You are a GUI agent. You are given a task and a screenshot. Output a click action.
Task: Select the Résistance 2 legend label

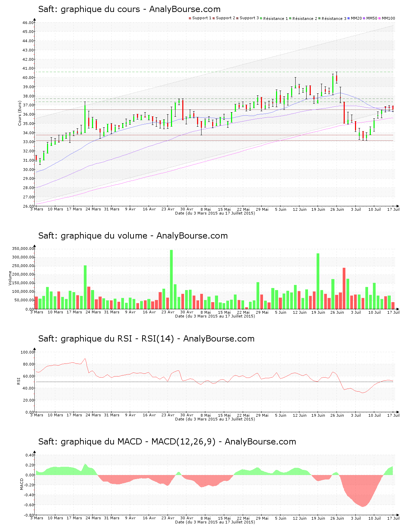coord(305,19)
